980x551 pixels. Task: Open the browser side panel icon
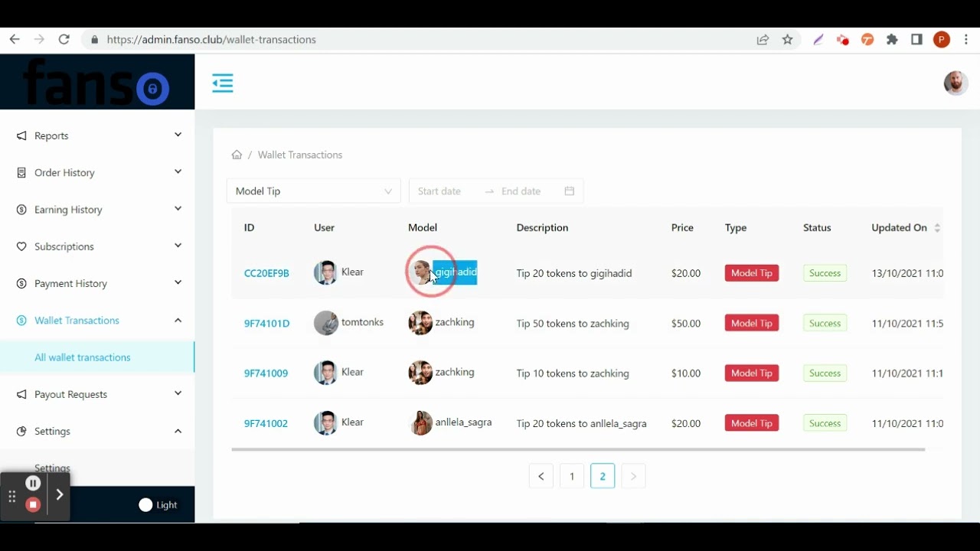coord(916,40)
